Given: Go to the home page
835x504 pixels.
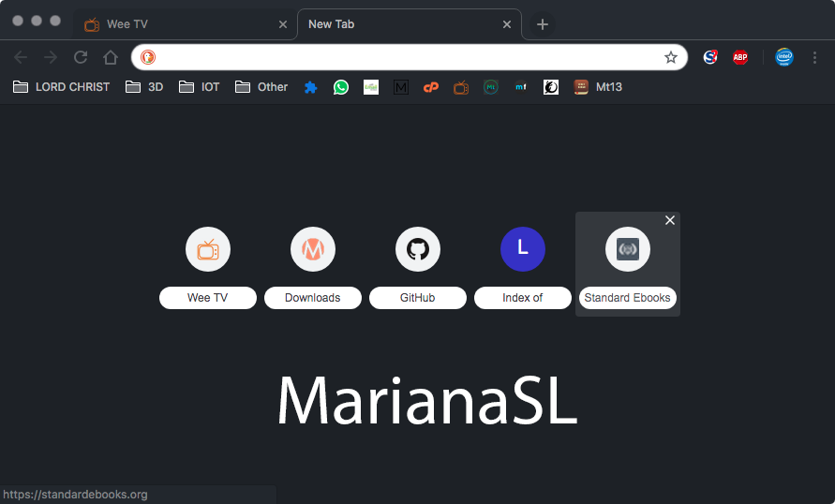Looking at the screenshot, I should (111, 57).
